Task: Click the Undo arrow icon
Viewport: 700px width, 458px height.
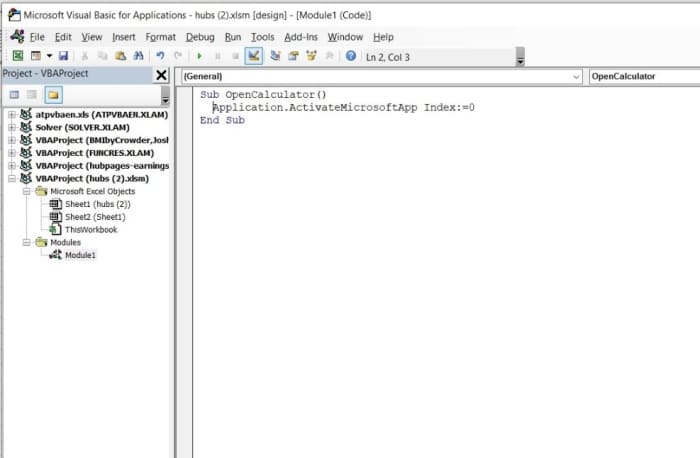Action: coord(160,56)
